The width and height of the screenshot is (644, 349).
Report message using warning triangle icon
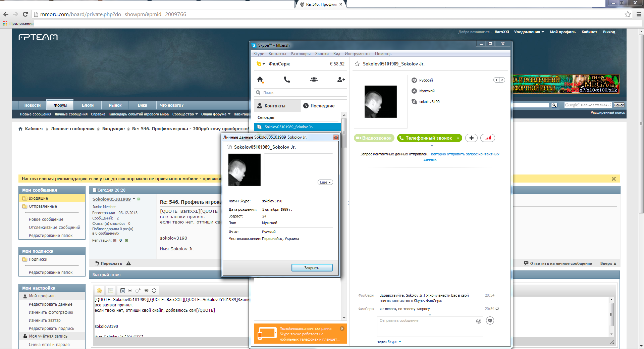point(128,263)
